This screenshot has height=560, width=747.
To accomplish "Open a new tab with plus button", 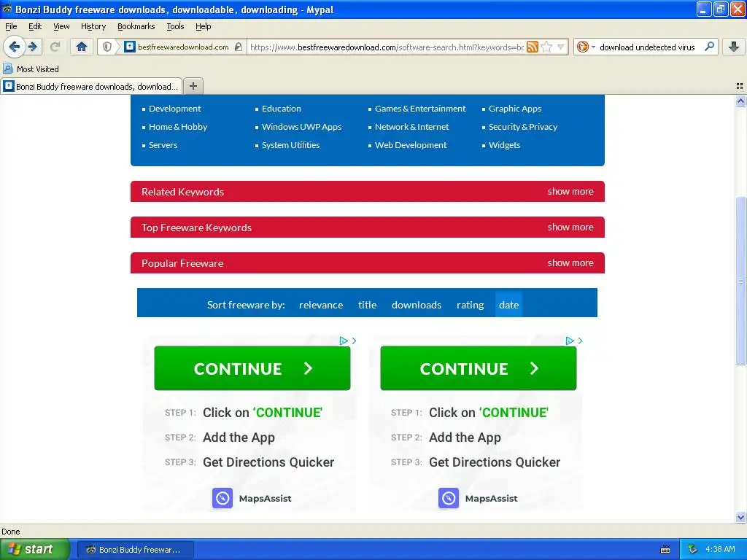I will coord(193,86).
